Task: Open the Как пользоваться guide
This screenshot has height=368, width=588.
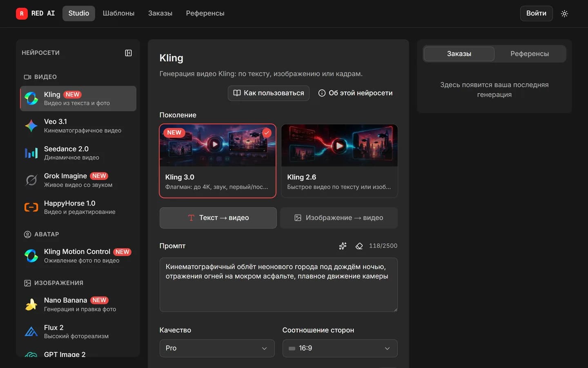Action: pyautogui.click(x=269, y=93)
